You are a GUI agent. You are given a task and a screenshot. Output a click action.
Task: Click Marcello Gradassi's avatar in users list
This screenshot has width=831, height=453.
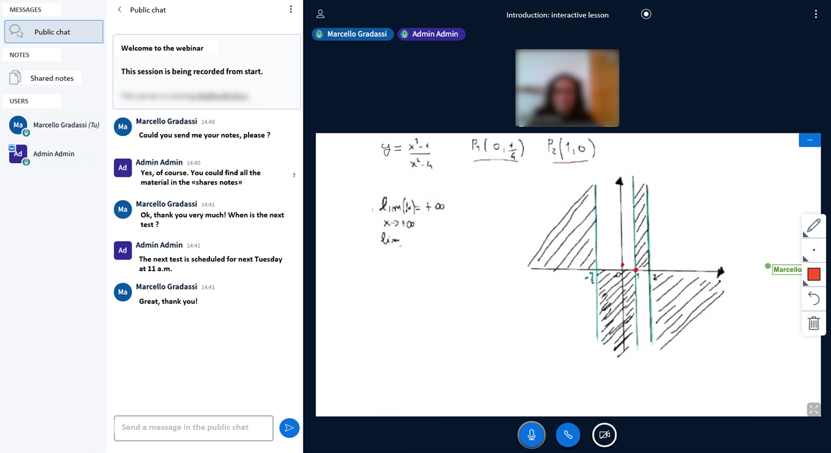pyautogui.click(x=18, y=125)
